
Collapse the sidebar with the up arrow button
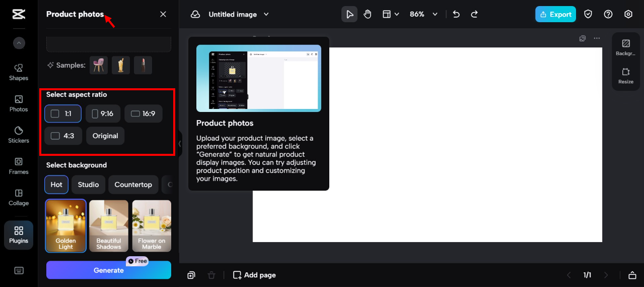[x=19, y=43]
